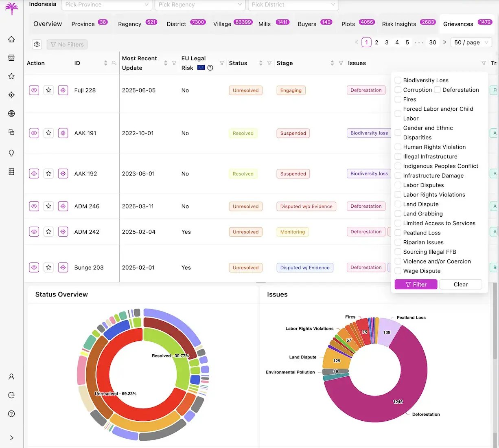Image resolution: width=499 pixels, height=448 pixels.
Task: Open the 50 / page size selector
Action: pos(471,42)
